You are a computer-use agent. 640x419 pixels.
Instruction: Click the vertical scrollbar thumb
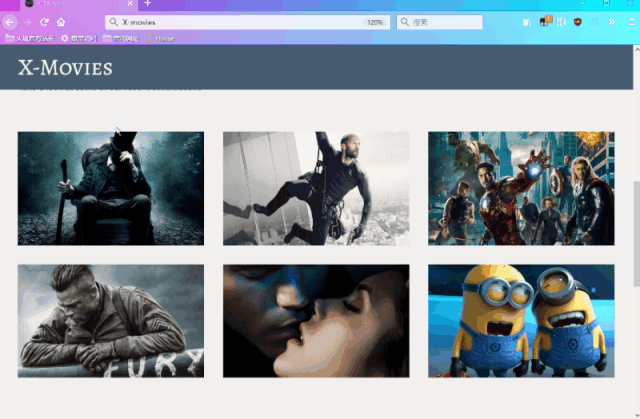636,233
